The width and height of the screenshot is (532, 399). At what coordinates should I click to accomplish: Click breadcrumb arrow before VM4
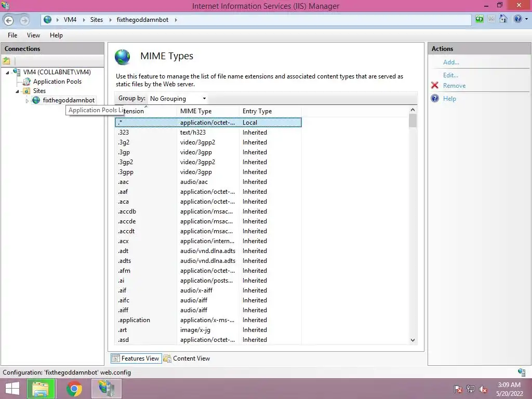[57, 20]
